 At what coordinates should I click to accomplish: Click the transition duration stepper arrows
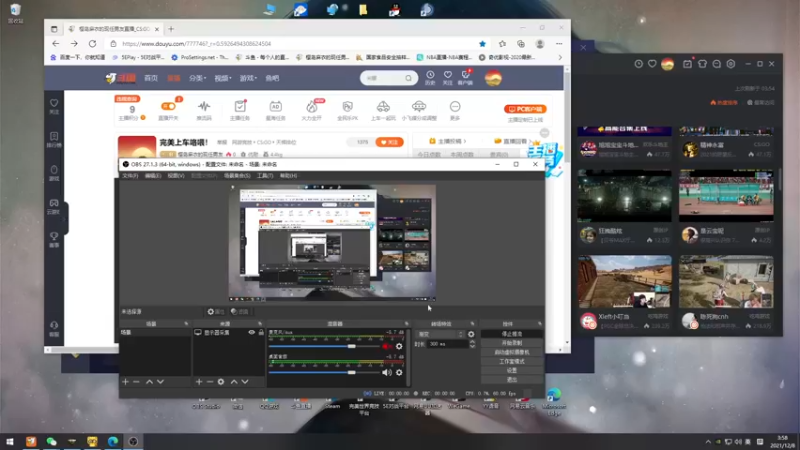point(472,344)
